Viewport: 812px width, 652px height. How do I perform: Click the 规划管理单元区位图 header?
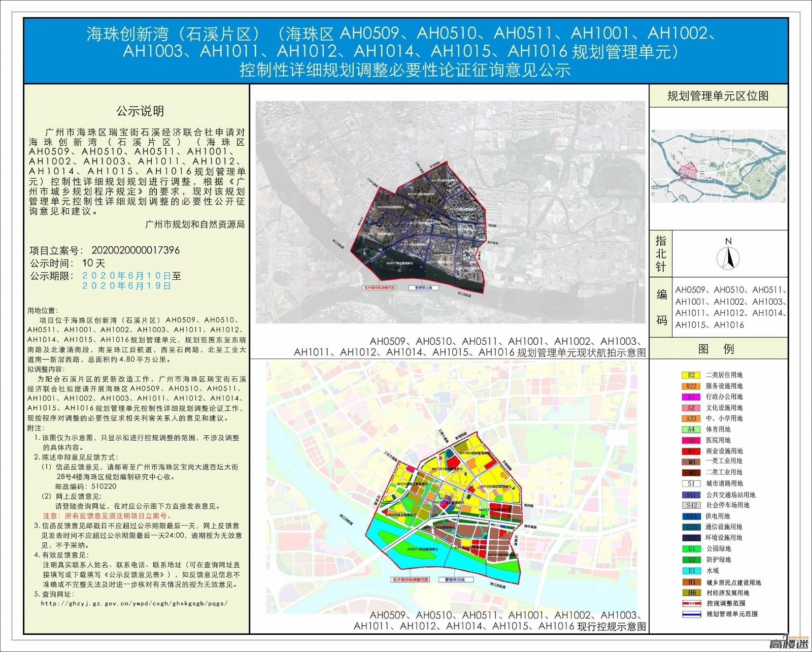tap(718, 96)
